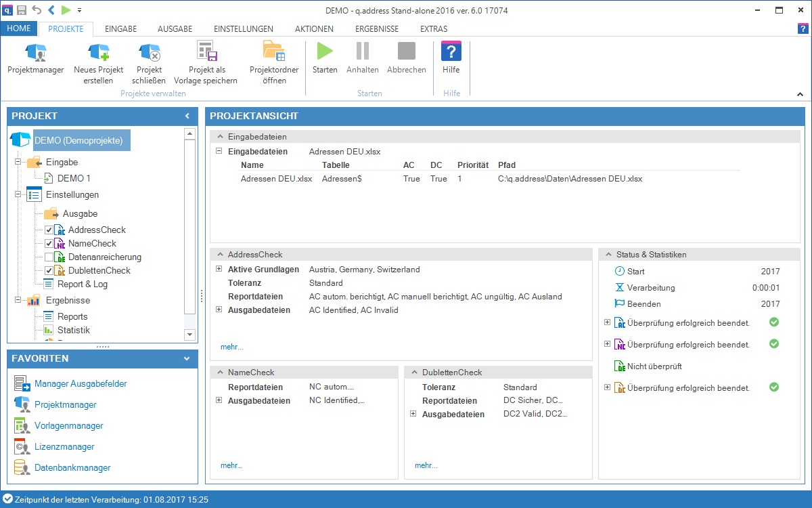
Task: Toggle the DublettenCheck checkbox
Action: (49, 270)
